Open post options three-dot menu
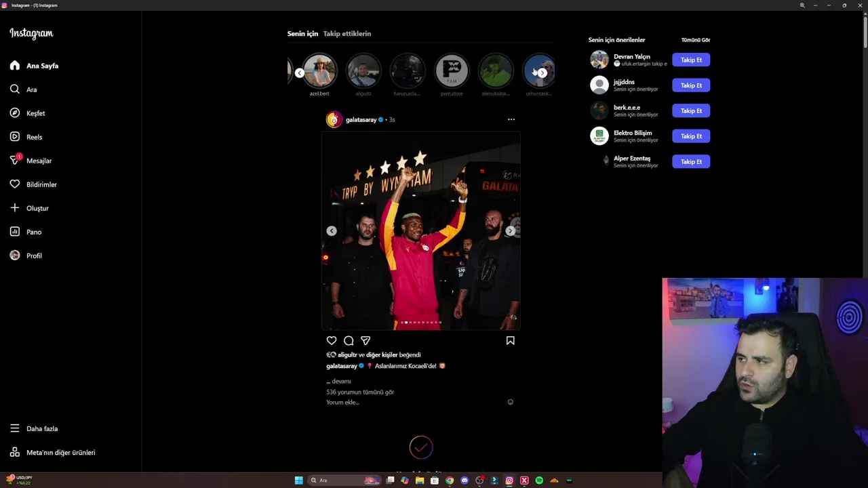 (511, 119)
